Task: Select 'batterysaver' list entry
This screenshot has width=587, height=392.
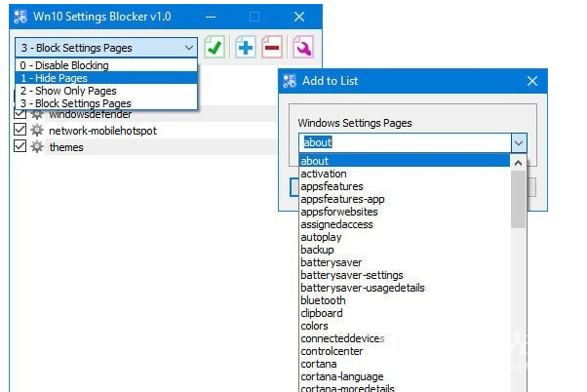Action: [x=405, y=262]
